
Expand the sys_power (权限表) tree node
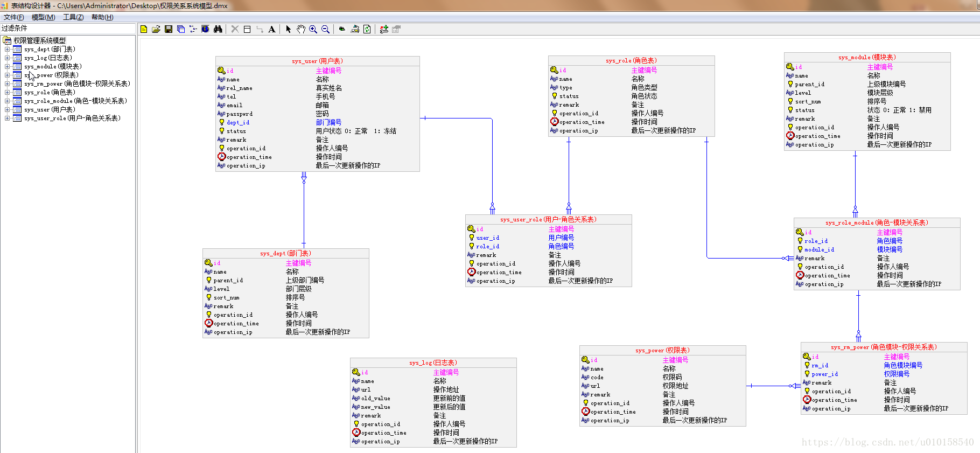pyautogui.click(x=8, y=75)
